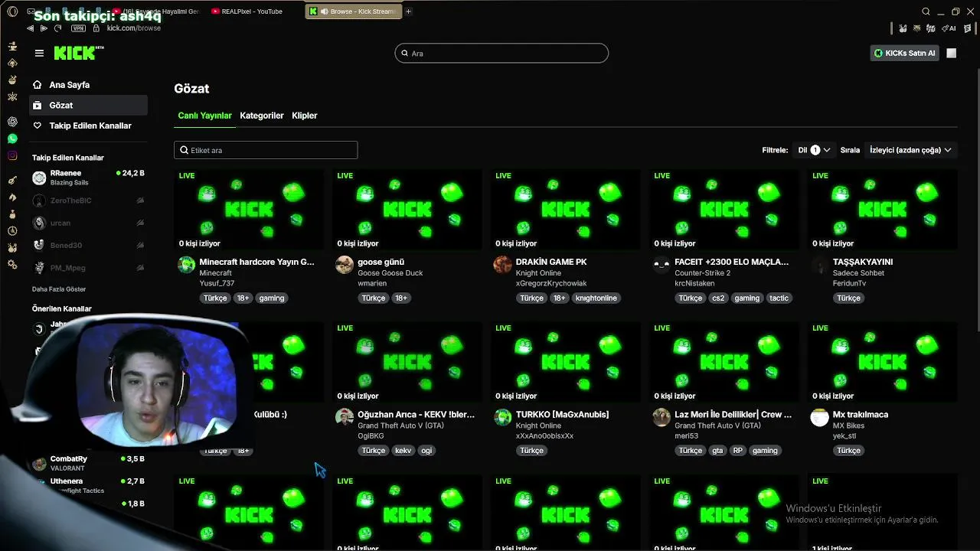
Task: Go forward with the browser forward arrow
Action: 44,28
